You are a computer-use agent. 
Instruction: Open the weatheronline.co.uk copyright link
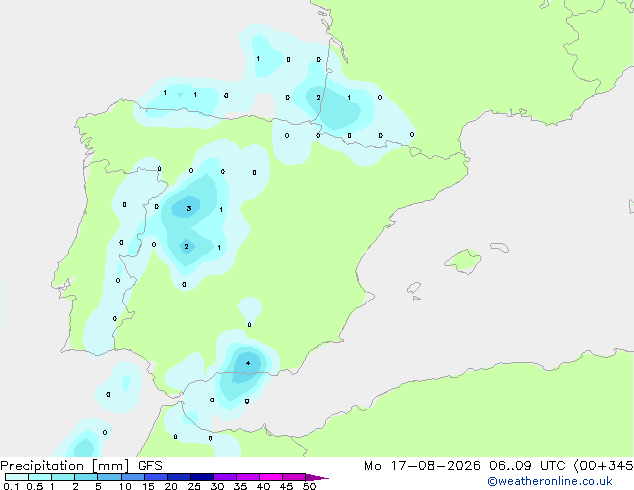550,481
